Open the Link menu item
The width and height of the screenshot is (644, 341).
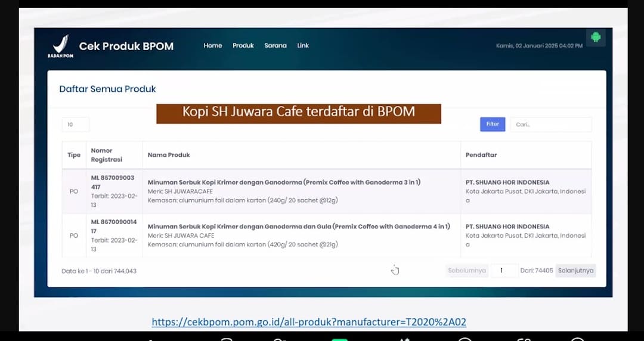pos(303,45)
